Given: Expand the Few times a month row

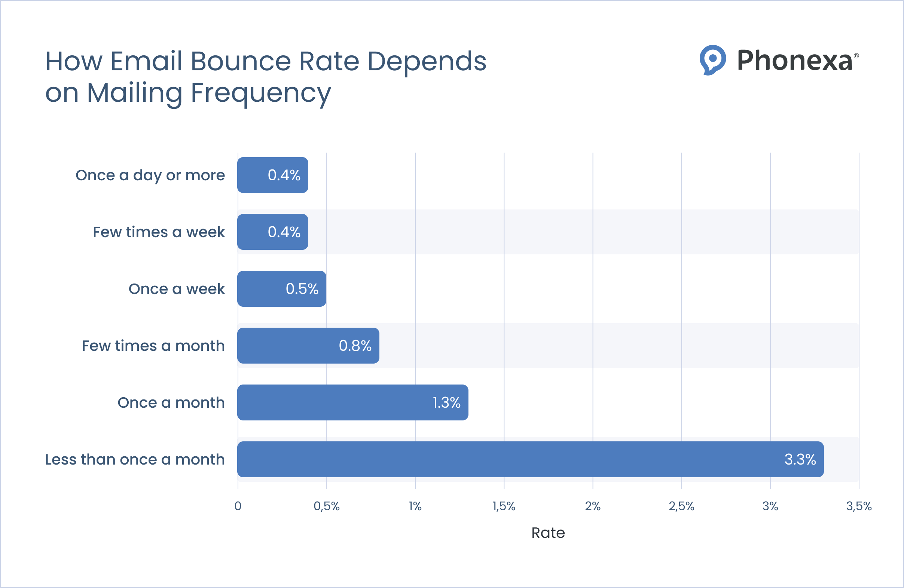Looking at the screenshot, I should tap(153, 346).
